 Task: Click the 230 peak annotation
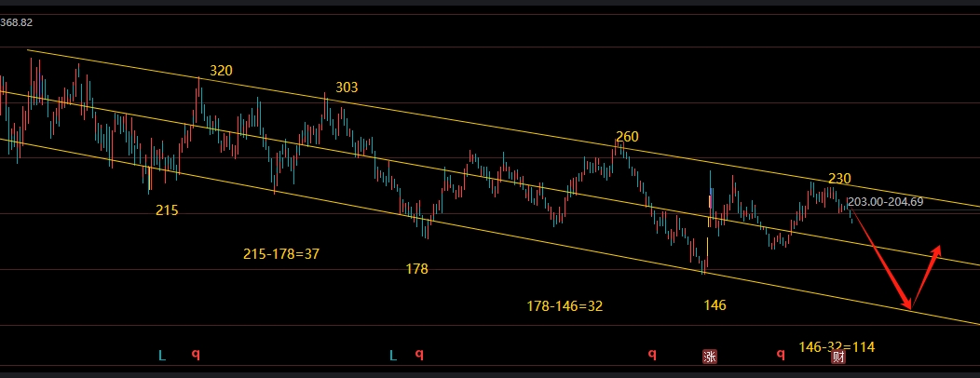pos(839,179)
